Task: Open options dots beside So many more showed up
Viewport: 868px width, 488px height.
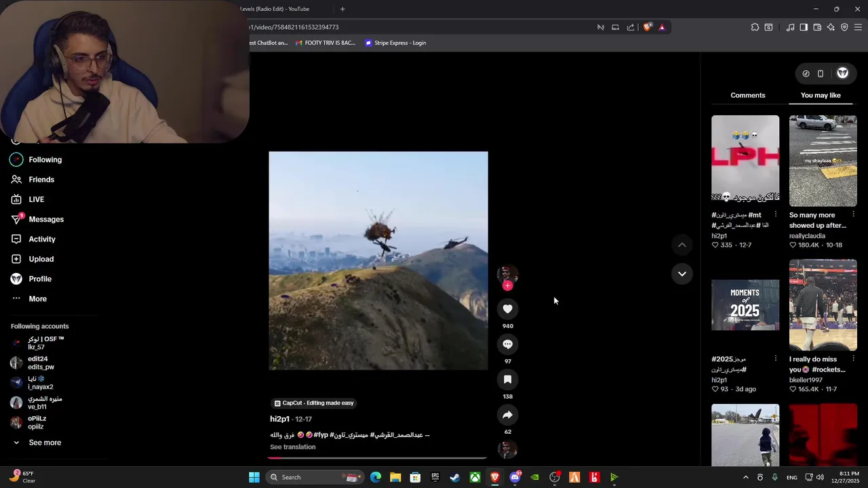Action: click(853, 215)
